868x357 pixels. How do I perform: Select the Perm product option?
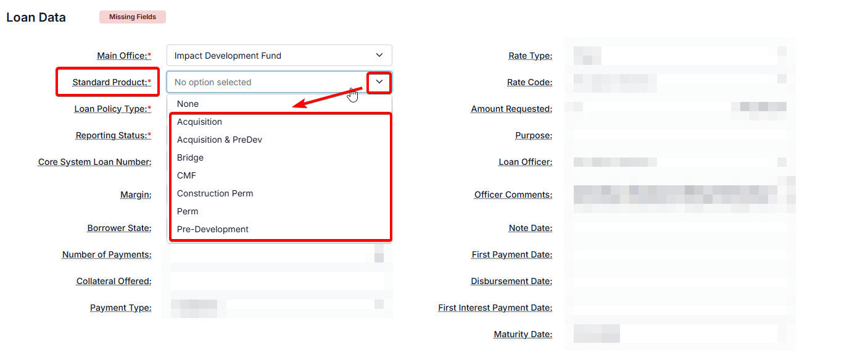pos(188,211)
